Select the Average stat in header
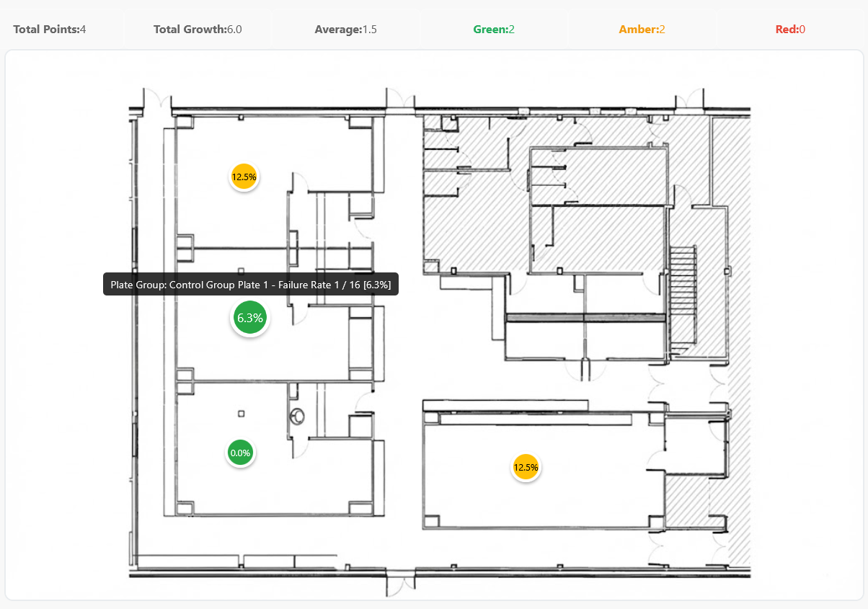This screenshot has height=609, width=868. tap(345, 30)
